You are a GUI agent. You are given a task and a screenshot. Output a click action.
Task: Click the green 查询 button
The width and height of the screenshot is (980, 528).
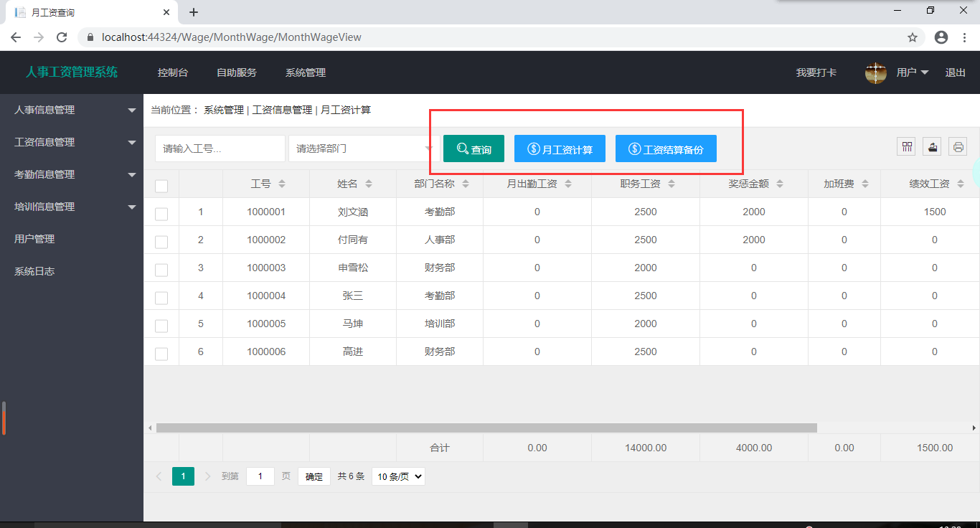point(473,148)
